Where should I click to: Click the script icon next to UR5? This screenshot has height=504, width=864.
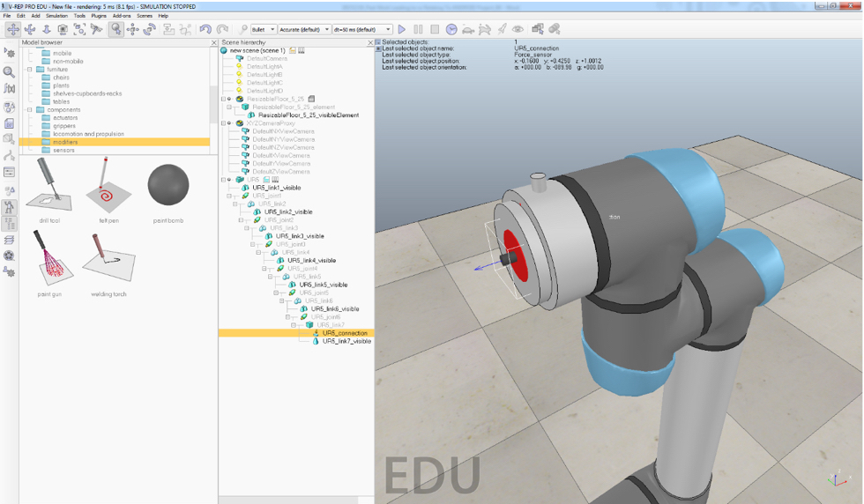tap(266, 180)
